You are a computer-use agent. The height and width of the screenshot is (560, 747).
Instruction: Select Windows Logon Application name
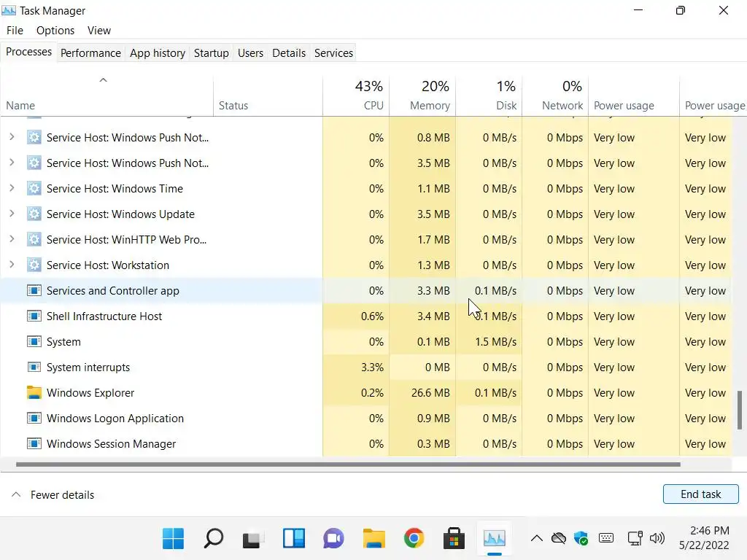tap(115, 419)
